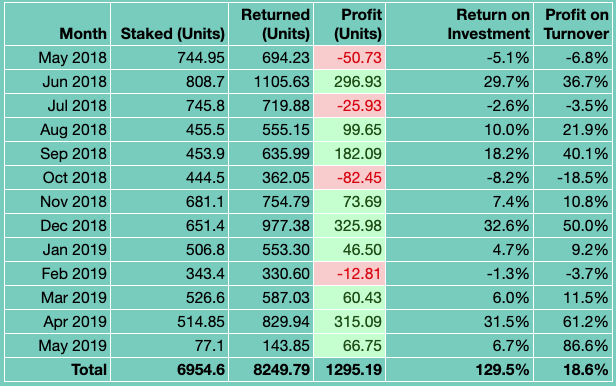Select the Profit on Turnover header
Viewport: 616px width, 386px height.
coord(572,24)
